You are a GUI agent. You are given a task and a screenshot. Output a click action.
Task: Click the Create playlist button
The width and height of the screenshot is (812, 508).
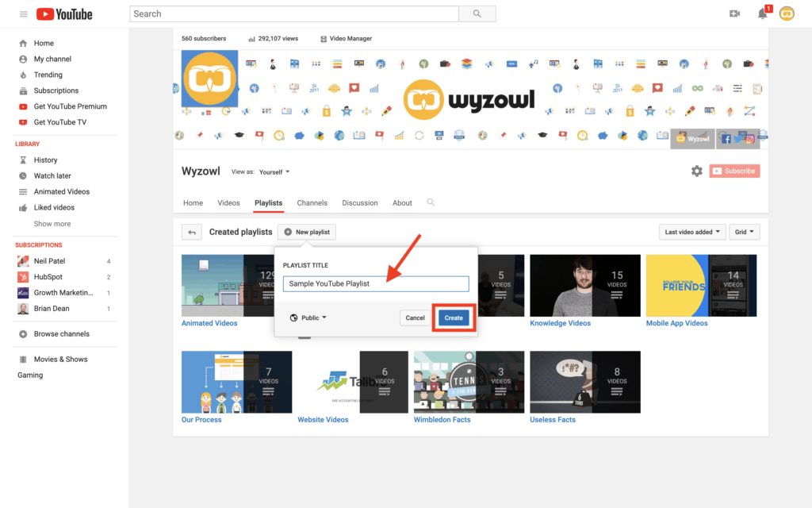click(x=454, y=317)
